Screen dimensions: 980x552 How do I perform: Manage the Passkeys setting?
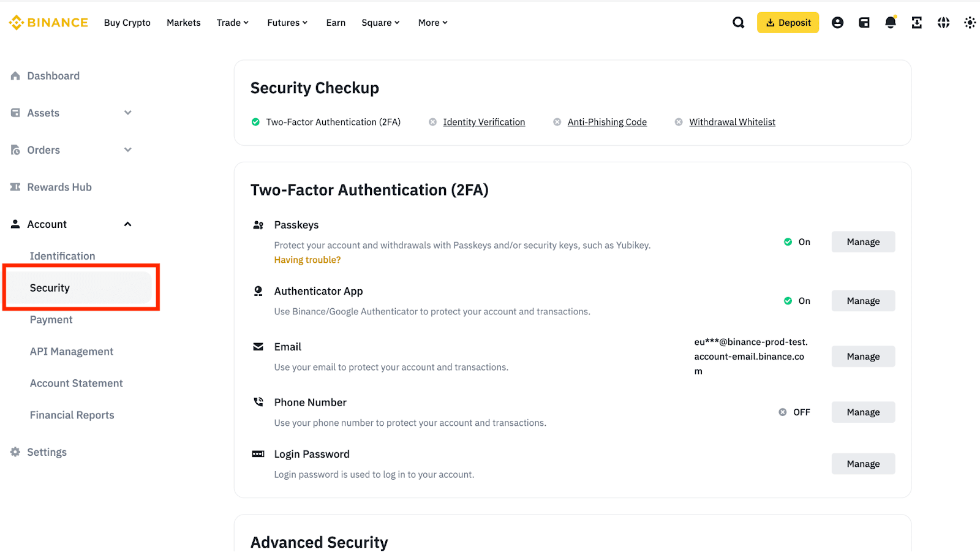[x=863, y=242]
